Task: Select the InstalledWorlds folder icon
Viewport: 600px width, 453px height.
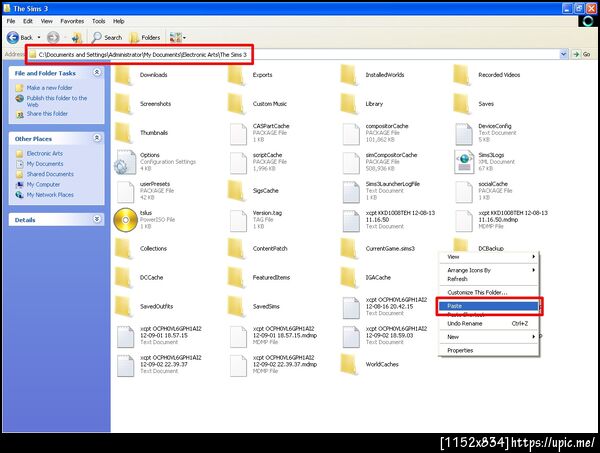Action: pos(349,75)
